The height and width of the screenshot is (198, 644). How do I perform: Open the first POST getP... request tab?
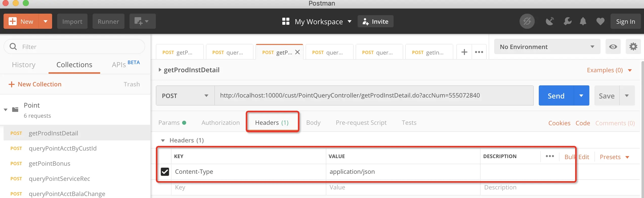coord(180,52)
